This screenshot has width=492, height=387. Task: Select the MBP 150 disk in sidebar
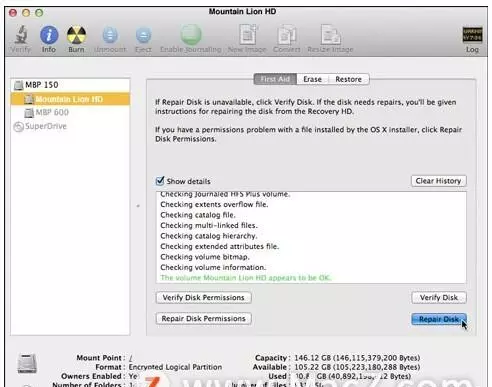coord(70,85)
